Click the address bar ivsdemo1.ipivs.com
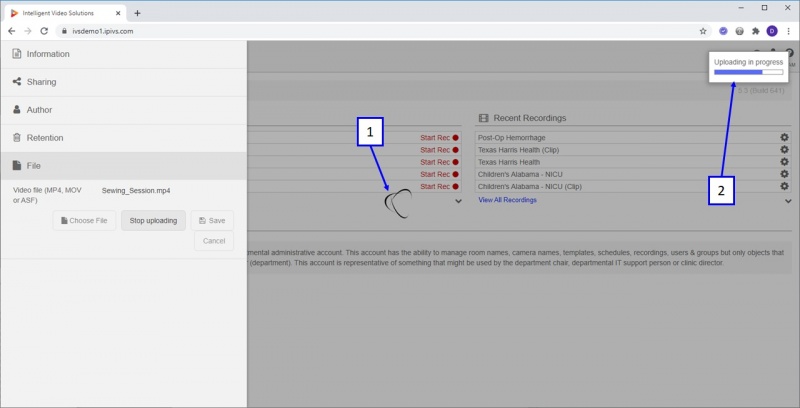 point(103,31)
